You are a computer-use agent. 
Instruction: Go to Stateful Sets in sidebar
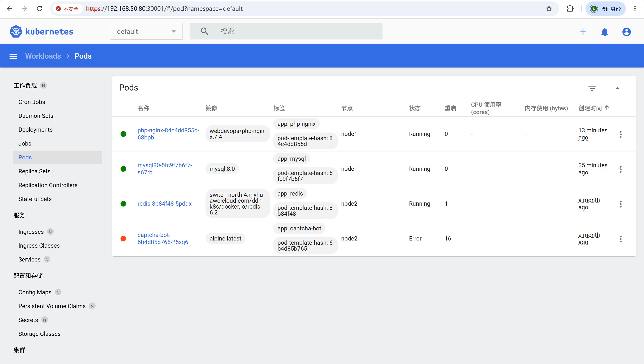35,199
